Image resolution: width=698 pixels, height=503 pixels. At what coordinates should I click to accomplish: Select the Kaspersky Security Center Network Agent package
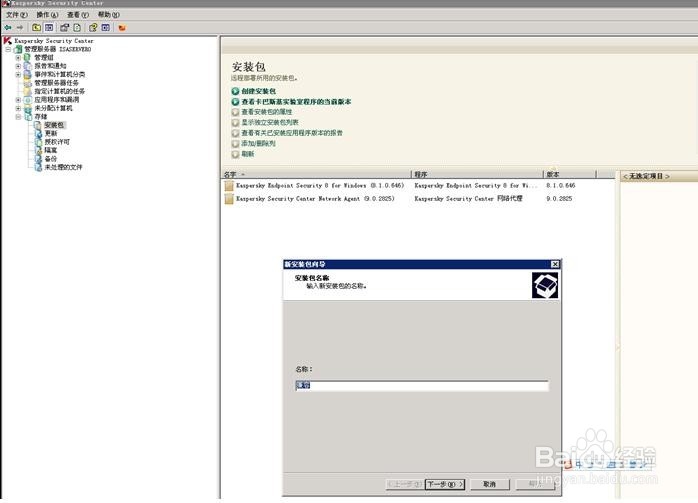[315, 199]
